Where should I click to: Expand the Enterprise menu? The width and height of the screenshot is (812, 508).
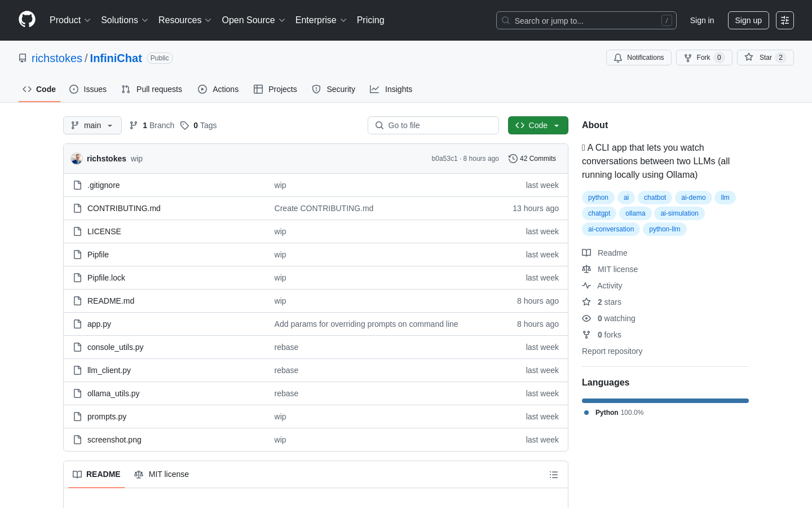(x=321, y=20)
